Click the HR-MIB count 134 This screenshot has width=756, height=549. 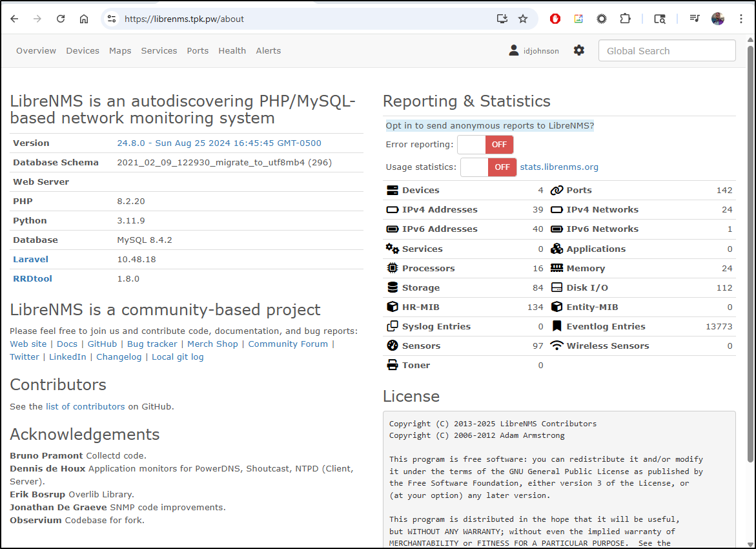535,307
